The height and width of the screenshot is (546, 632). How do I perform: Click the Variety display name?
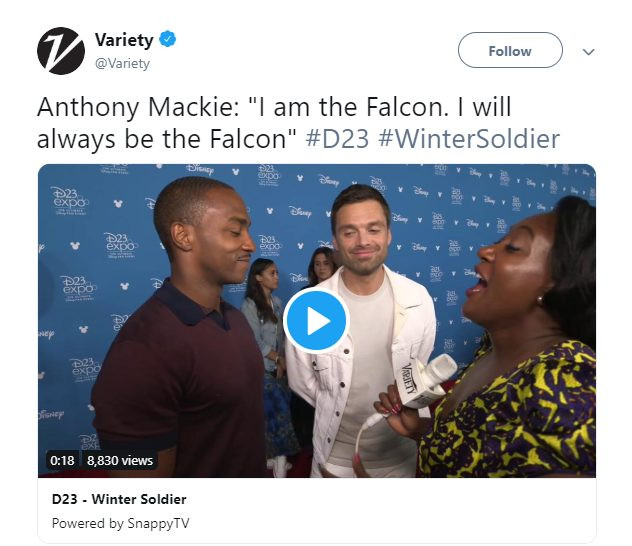(x=124, y=40)
